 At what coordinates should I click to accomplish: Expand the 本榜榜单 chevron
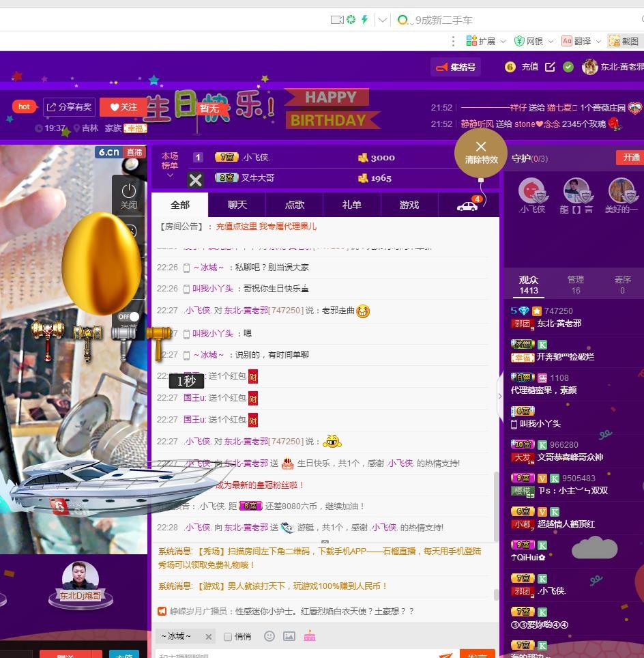click(170, 175)
